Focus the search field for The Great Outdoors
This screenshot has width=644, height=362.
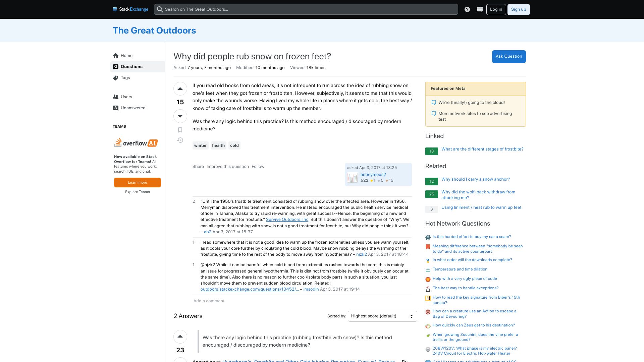(306, 9)
